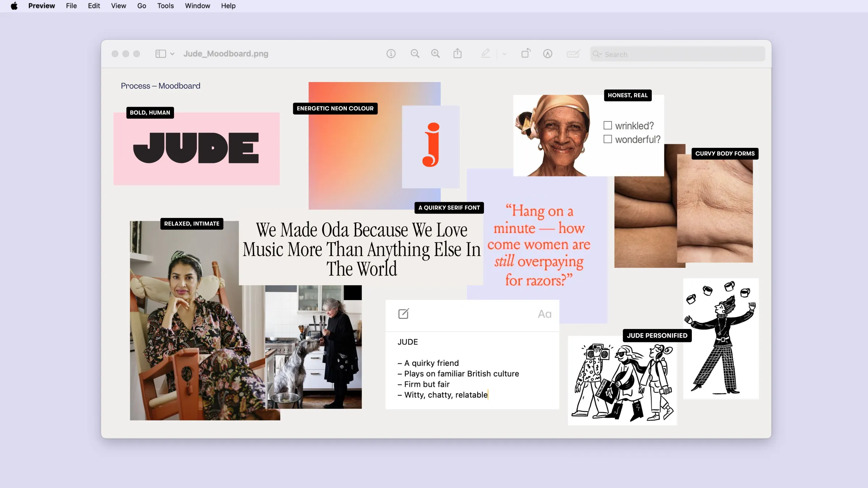Toggle the sidebar view button
Viewport: 868px width, 488px height.
tap(161, 54)
